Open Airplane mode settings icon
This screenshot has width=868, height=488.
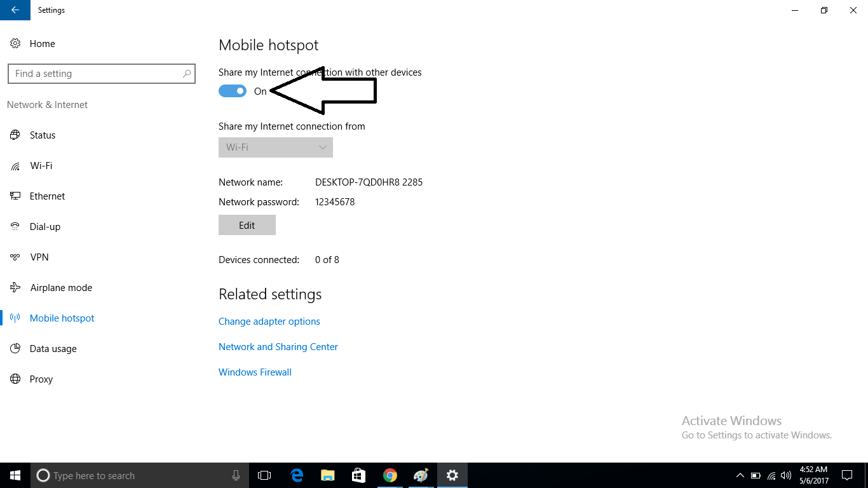pos(15,287)
